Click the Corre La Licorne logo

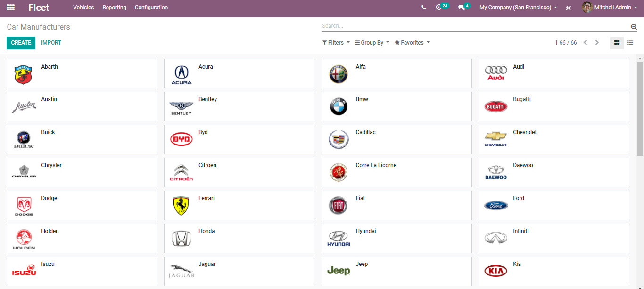coord(338,173)
